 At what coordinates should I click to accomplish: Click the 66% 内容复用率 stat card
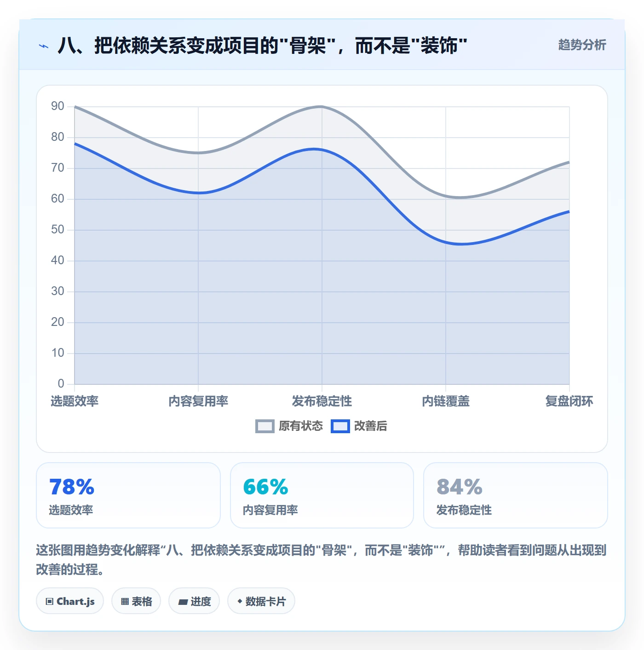322,495
